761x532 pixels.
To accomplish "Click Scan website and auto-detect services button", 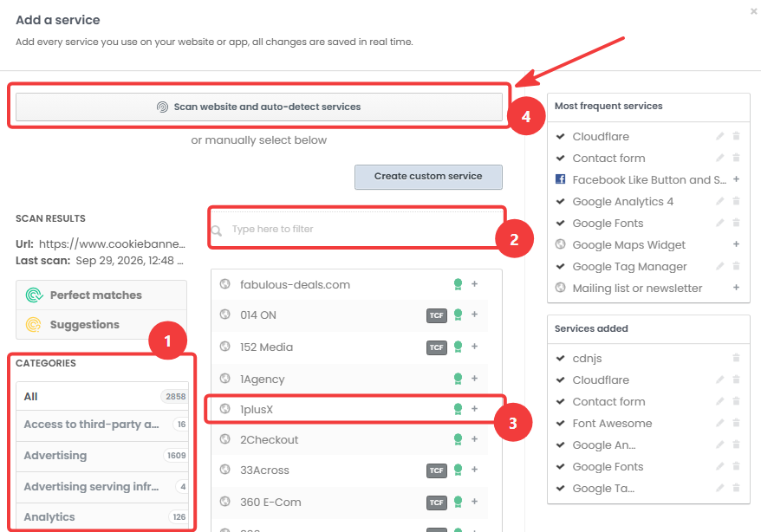I will click(258, 107).
